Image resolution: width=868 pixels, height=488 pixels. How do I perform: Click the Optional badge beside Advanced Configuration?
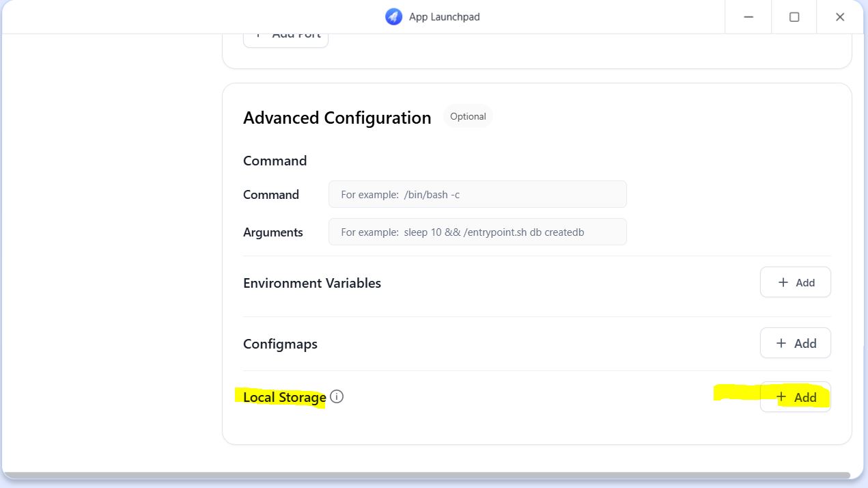468,116
